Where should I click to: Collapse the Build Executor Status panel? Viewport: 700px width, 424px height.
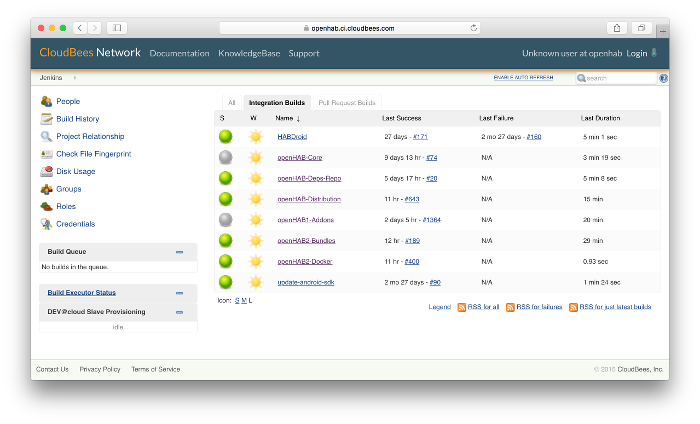pyautogui.click(x=179, y=293)
